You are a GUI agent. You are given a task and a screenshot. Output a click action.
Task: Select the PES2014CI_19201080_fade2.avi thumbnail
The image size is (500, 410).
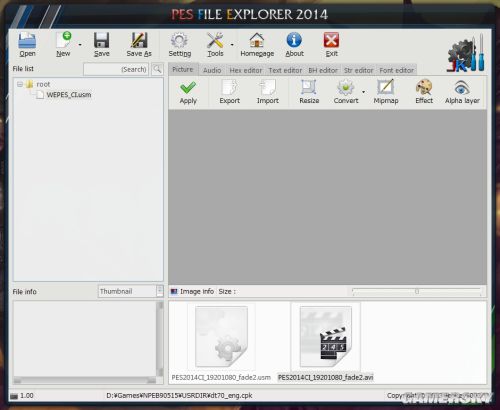click(x=326, y=337)
